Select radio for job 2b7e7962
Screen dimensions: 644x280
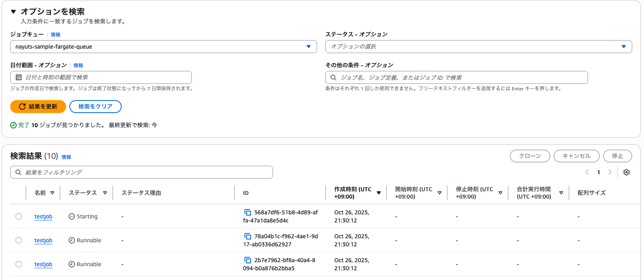pos(19,264)
